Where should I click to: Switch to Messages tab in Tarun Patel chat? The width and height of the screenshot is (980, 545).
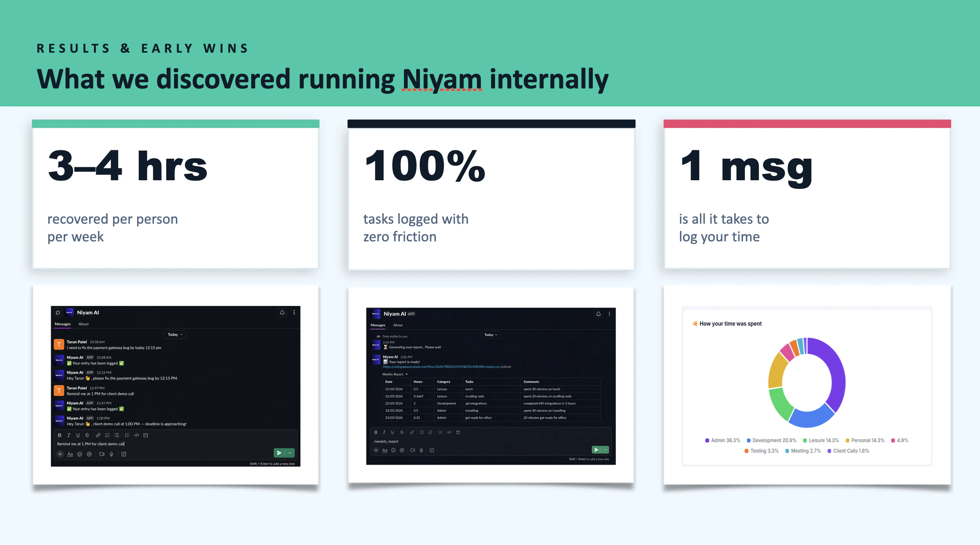click(63, 324)
